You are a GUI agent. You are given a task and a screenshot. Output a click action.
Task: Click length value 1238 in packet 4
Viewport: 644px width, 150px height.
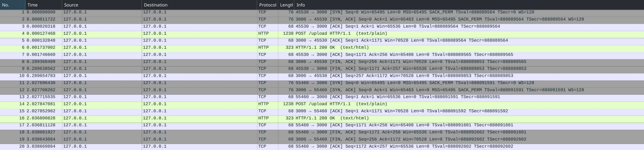[288, 33]
